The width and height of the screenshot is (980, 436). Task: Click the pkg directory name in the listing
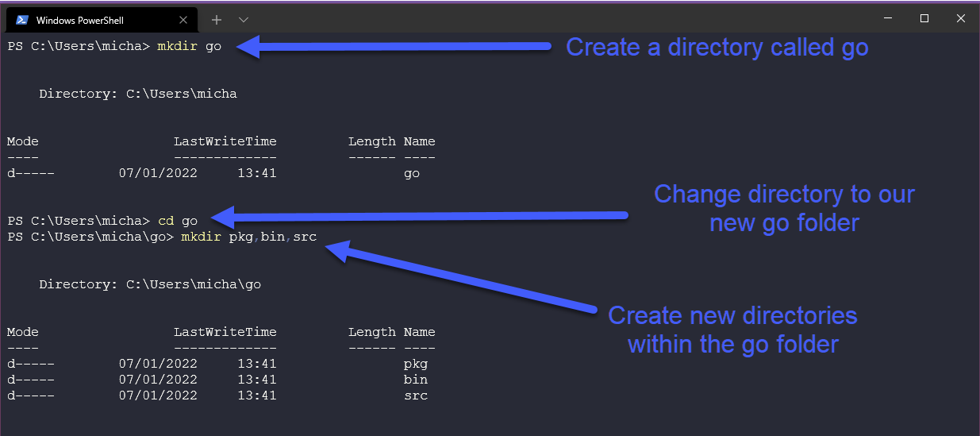pos(415,364)
